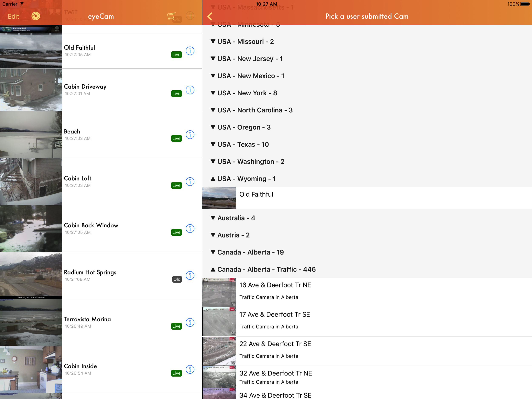Expand USA - New Mexico - 1 section
532x399 pixels.
367,76
